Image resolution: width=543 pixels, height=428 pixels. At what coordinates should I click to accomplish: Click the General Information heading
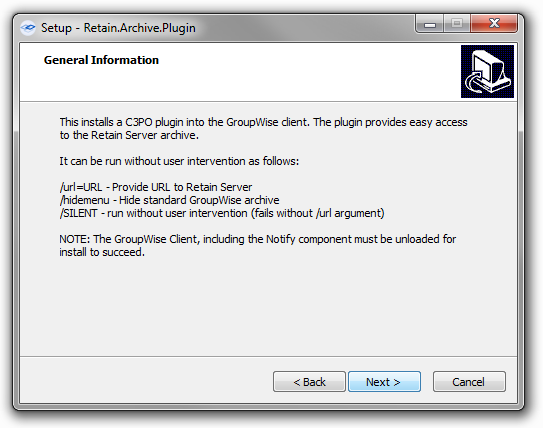(101, 60)
